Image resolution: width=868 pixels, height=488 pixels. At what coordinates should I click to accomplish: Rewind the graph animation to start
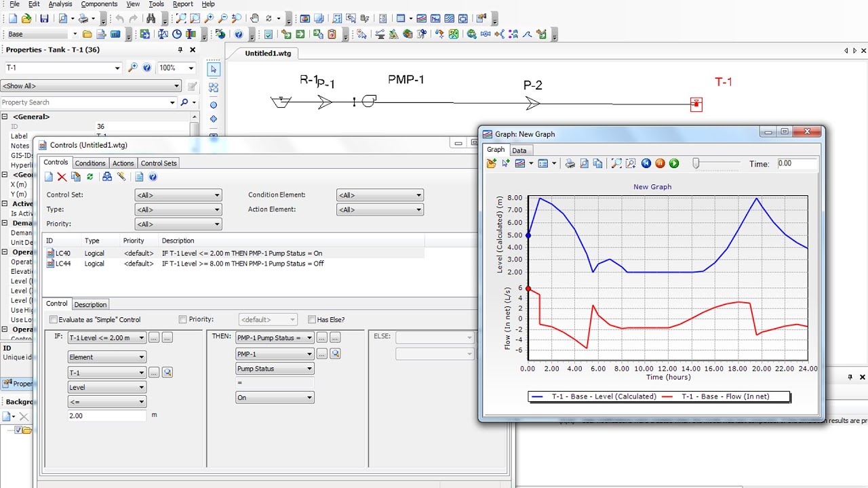tap(646, 163)
